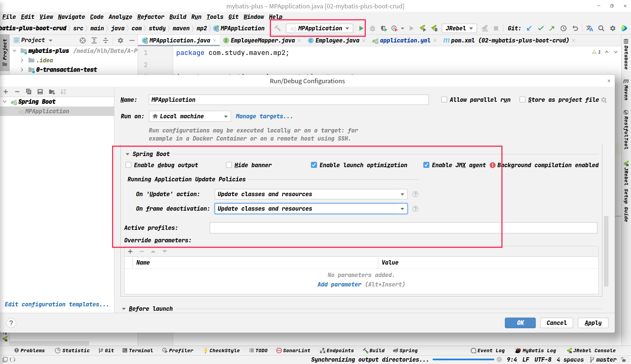This screenshot has width=631, height=364.
Task: Click the Git commit checkmark icon
Action: point(541,28)
